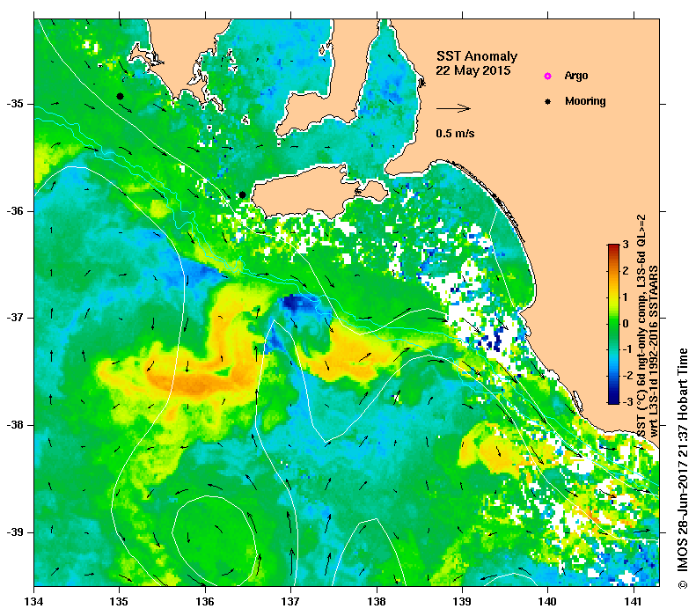
Task: Click the longitude label "135"
Action: 119,602
